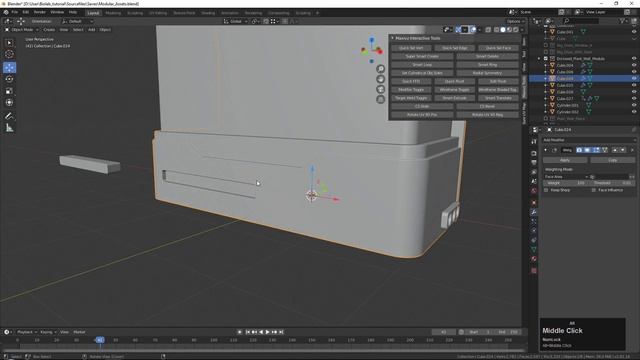This screenshot has height=360, width=640.
Task: Switch to the Sculpting workspace tab
Action: pos(135,13)
